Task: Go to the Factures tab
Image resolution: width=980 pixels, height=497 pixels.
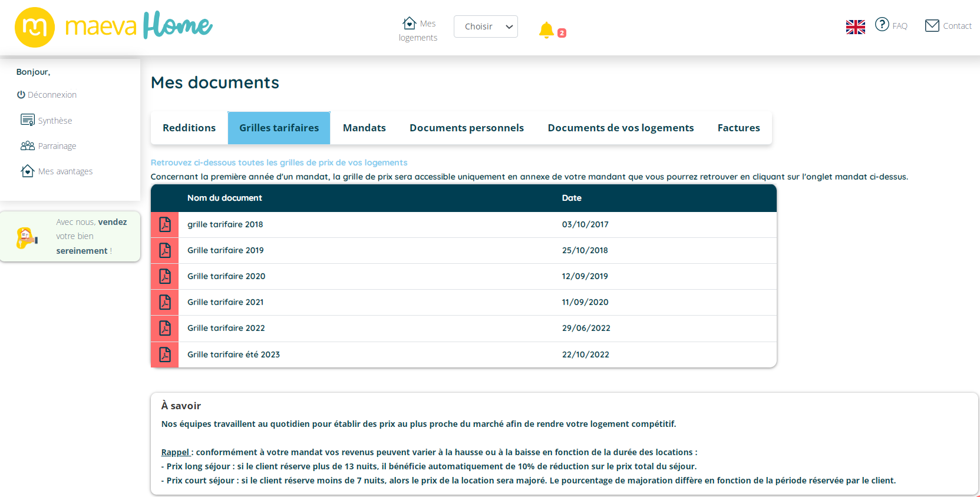Action: (x=738, y=128)
